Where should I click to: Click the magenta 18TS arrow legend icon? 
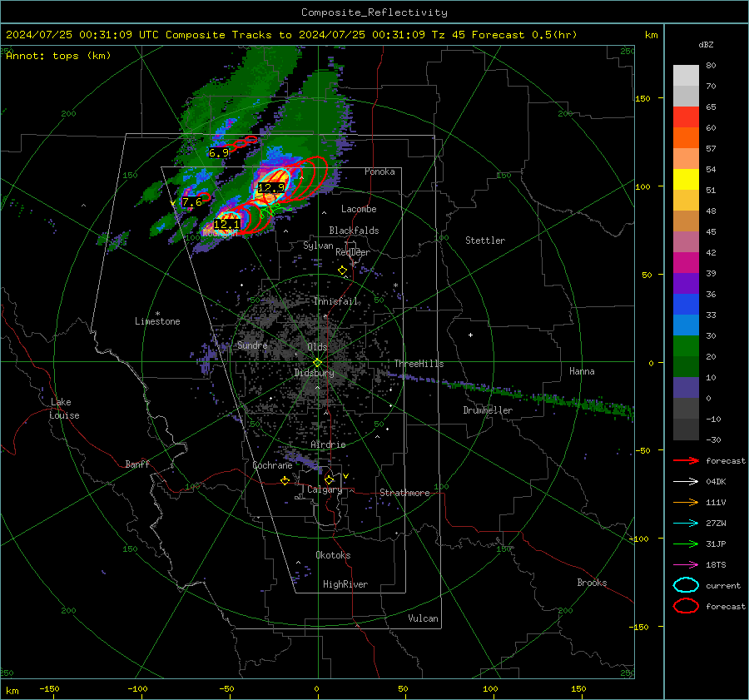[x=686, y=565]
